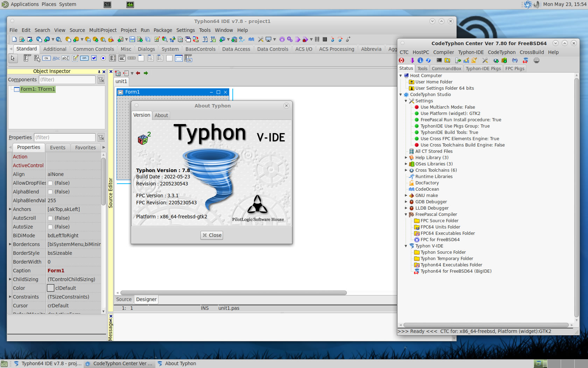
Task: Toggle the AlphaBlend checkbox
Action: pos(50,192)
